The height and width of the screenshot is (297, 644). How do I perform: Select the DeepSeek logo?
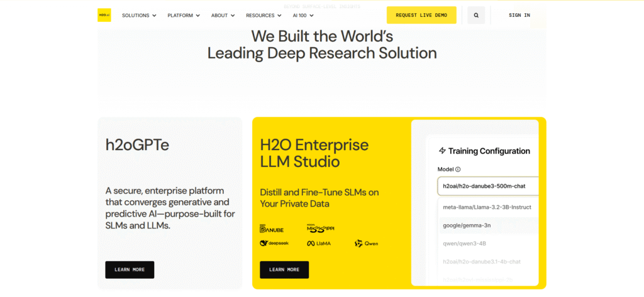[x=274, y=243]
